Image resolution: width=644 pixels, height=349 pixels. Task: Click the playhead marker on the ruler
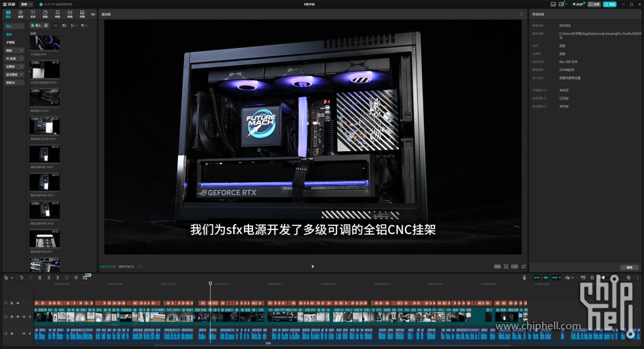point(210,283)
